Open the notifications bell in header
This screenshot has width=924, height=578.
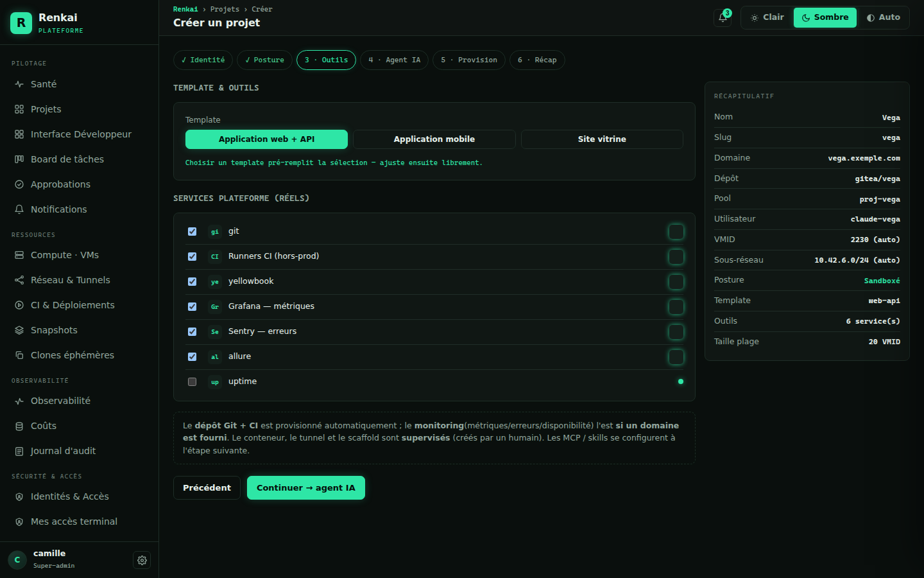click(723, 18)
